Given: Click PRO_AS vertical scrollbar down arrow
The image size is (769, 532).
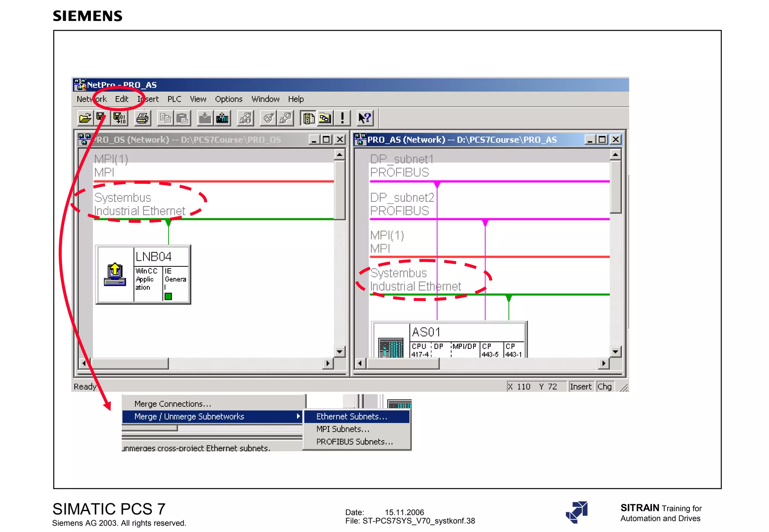Looking at the screenshot, I should 615,352.
